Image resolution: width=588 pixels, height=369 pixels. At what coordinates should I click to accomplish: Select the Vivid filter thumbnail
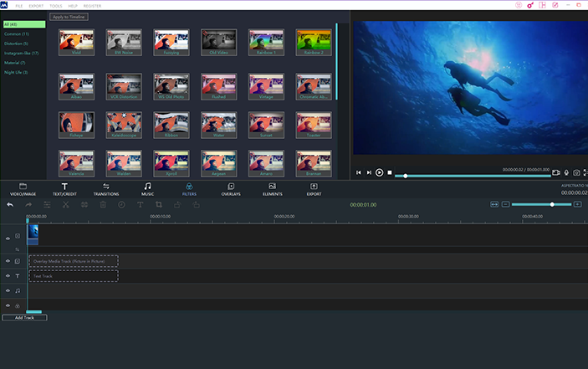coord(76,43)
